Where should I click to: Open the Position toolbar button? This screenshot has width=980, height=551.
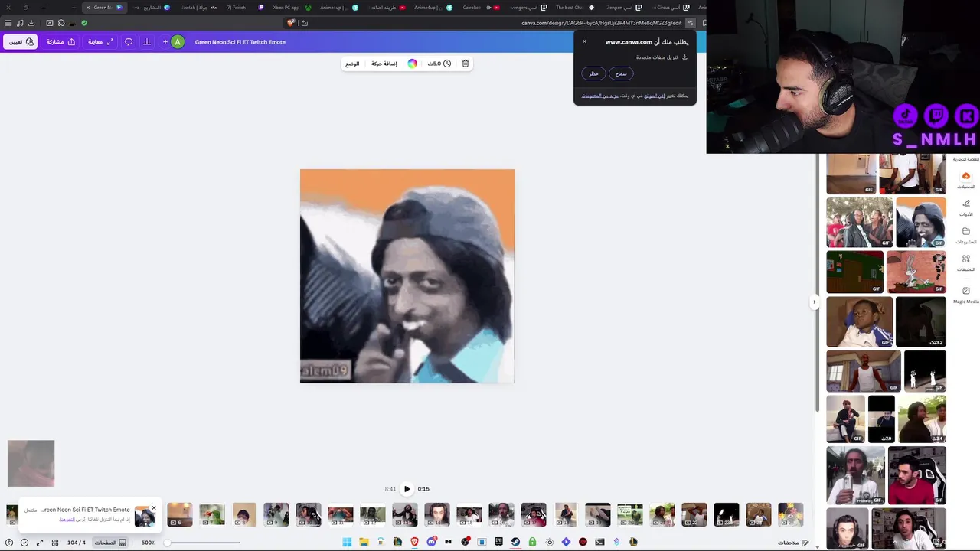(x=352, y=64)
